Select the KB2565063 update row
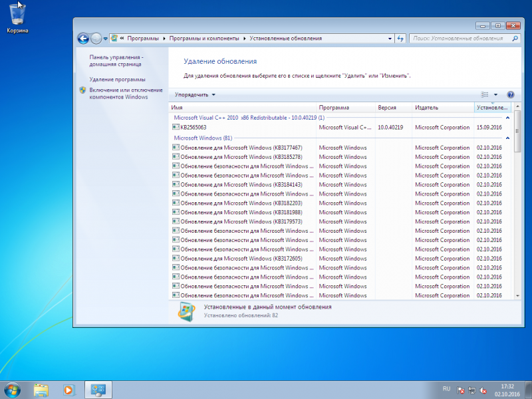532x399 pixels. (340, 127)
